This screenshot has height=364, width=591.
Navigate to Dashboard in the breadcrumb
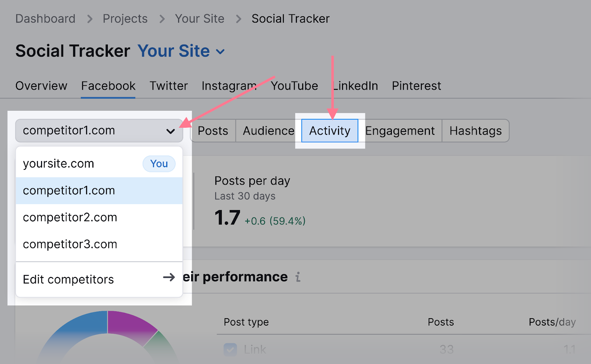pos(45,19)
